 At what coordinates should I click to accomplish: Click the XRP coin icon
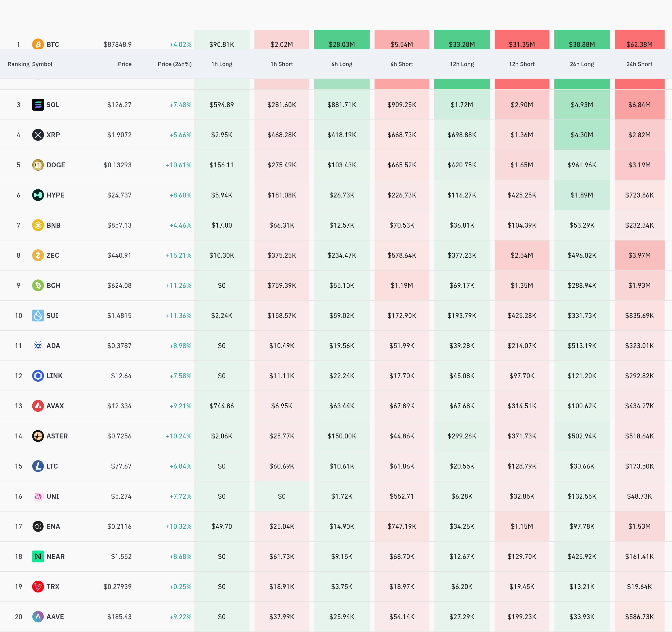[x=38, y=135]
